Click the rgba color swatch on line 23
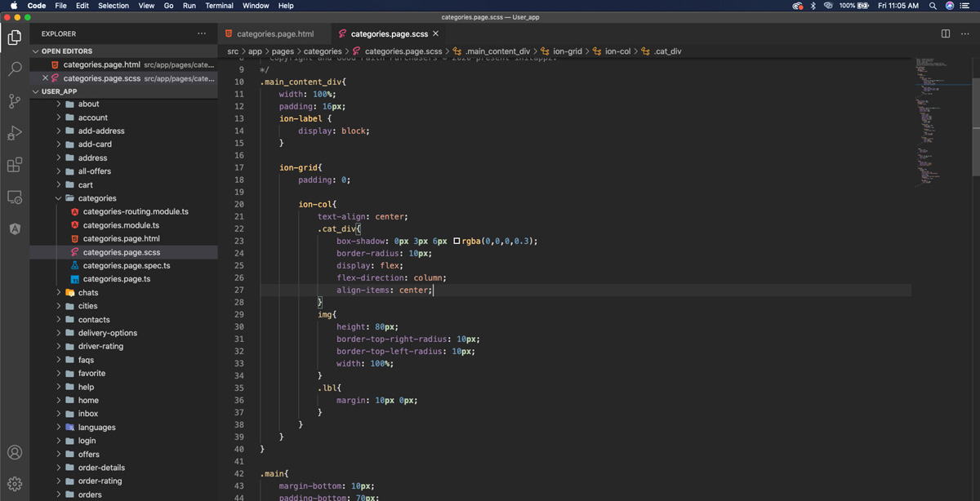 tap(457, 242)
